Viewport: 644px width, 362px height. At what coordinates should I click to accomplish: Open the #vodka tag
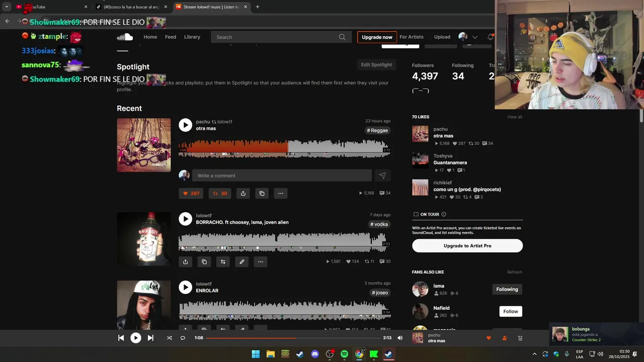pos(379,224)
